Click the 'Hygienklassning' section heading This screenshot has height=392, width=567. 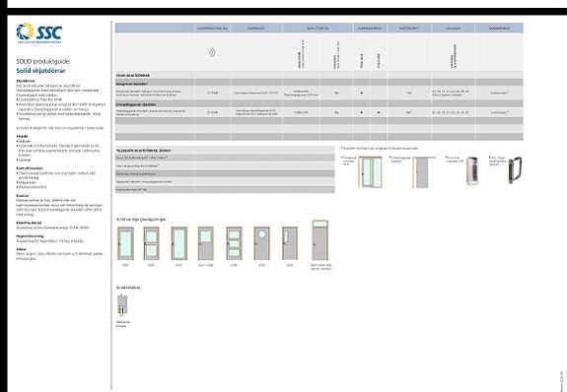[x=30, y=236]
